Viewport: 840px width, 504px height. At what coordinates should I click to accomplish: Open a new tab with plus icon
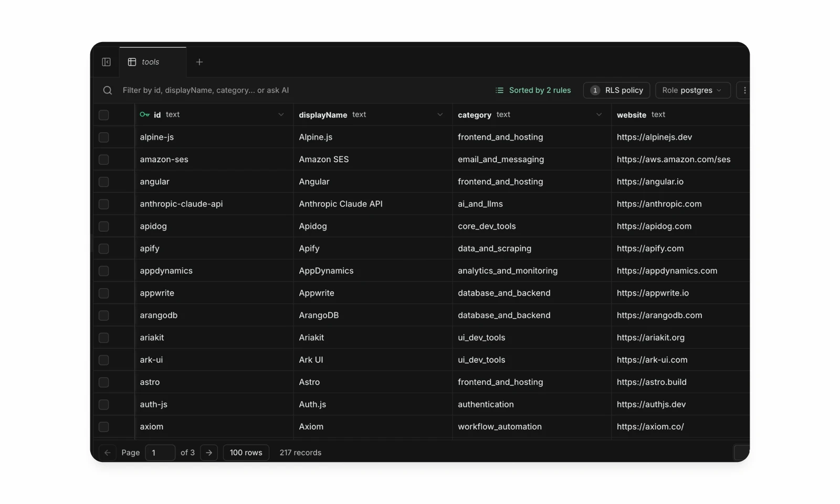click(x=199, y=62)
